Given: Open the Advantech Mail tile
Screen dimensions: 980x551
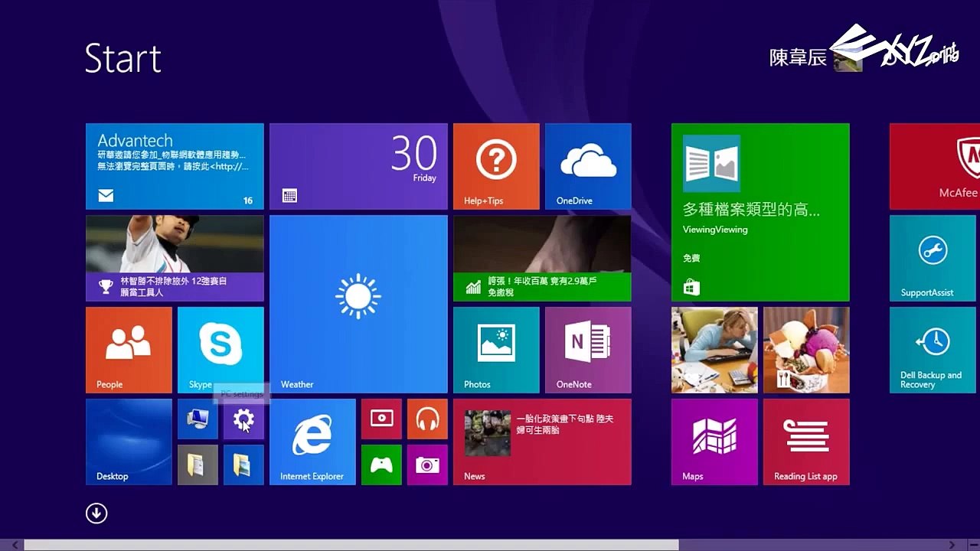Looking at the screenshot, I should coord(175,166).
